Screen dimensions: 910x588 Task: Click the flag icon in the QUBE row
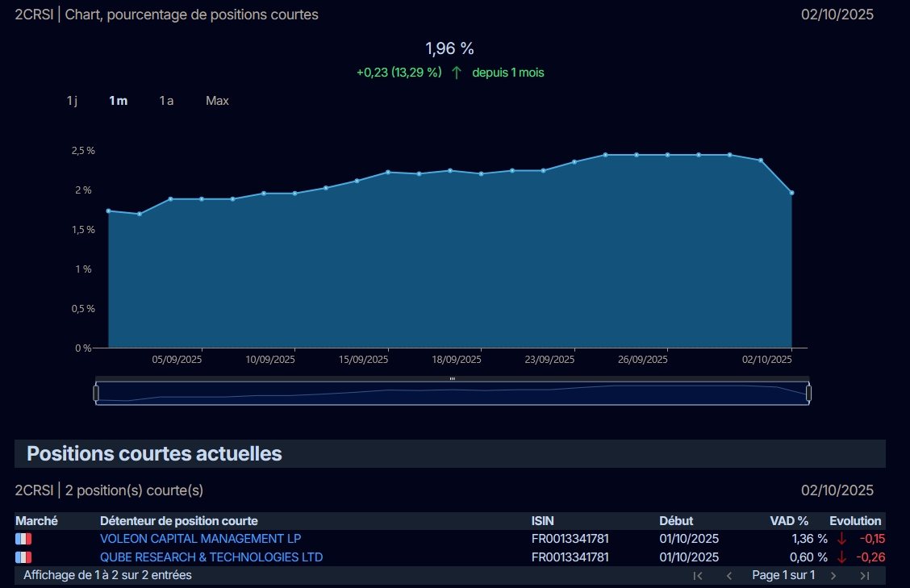click(23, 557)
